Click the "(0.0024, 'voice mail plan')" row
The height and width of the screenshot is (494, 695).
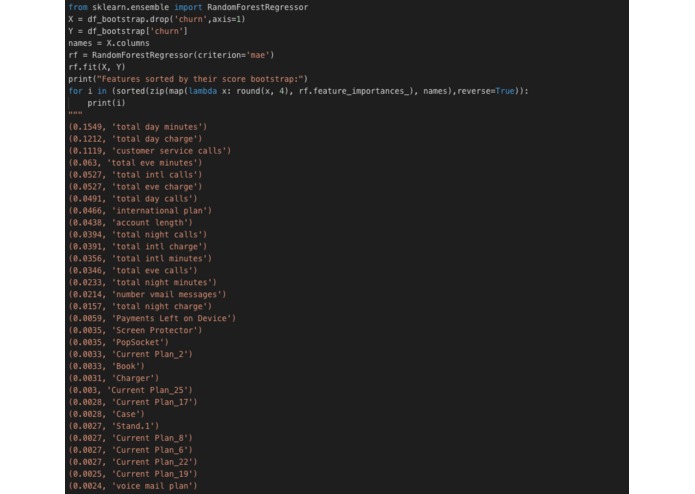pos(133,486)
